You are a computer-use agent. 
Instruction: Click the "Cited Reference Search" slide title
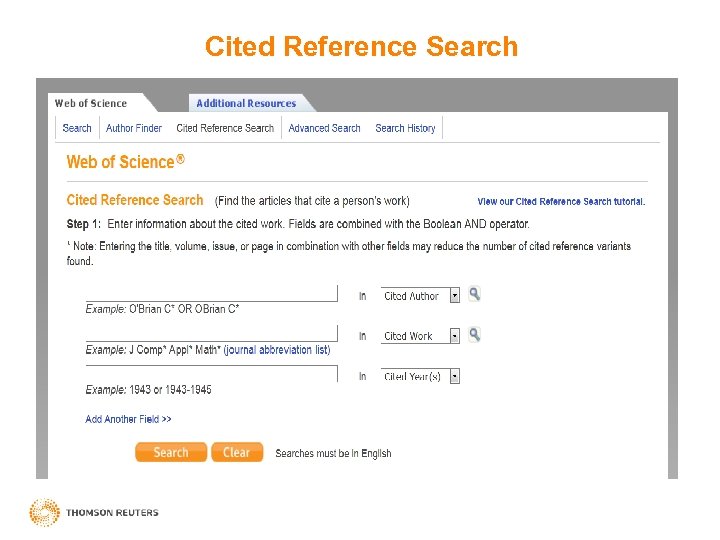pos(361,46)
